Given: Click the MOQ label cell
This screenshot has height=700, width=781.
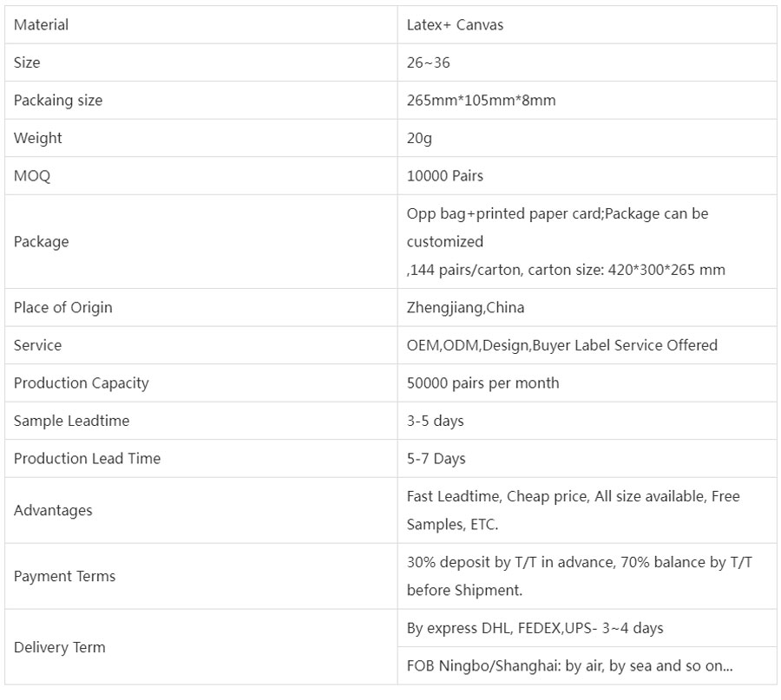Looking at the screenshot, I should click(32, 176).
